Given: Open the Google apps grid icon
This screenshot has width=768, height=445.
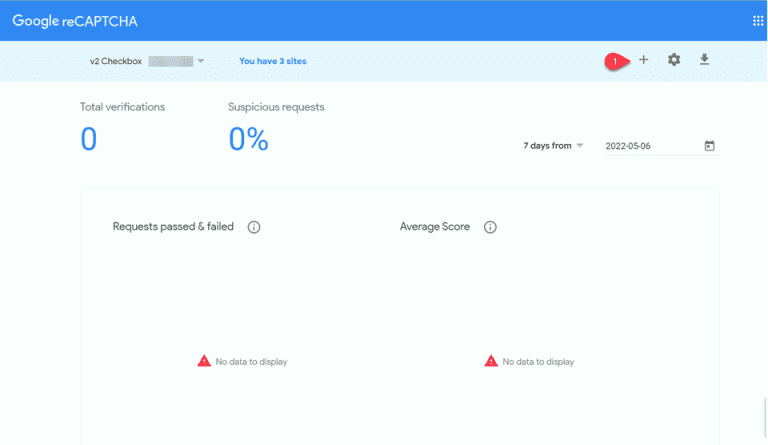Looking at the screenshot, I should pyautogui.click(x=758, y=21).
